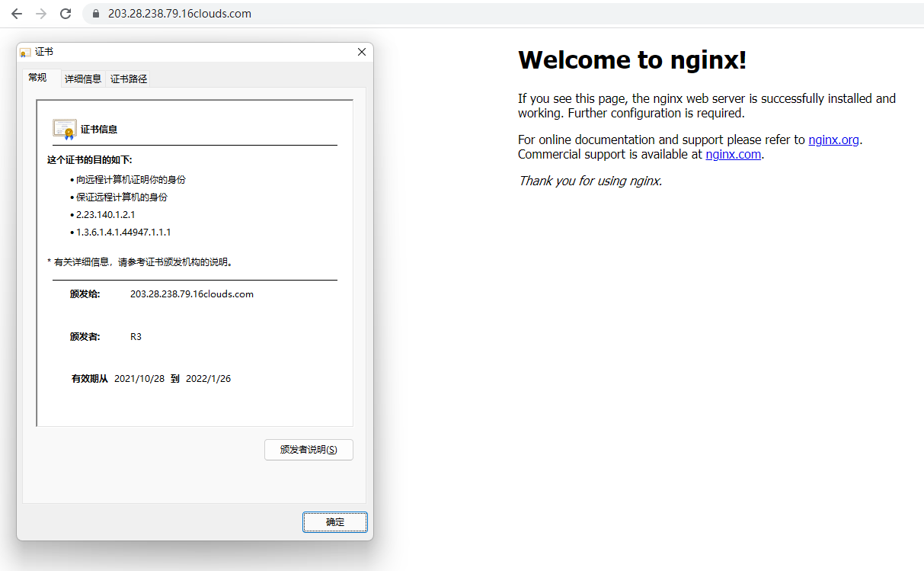This screenshot has height=571, width=924.
Task: Click the purpose line 向远程计算机证明你的身份
Action: (x=130, y=180)
